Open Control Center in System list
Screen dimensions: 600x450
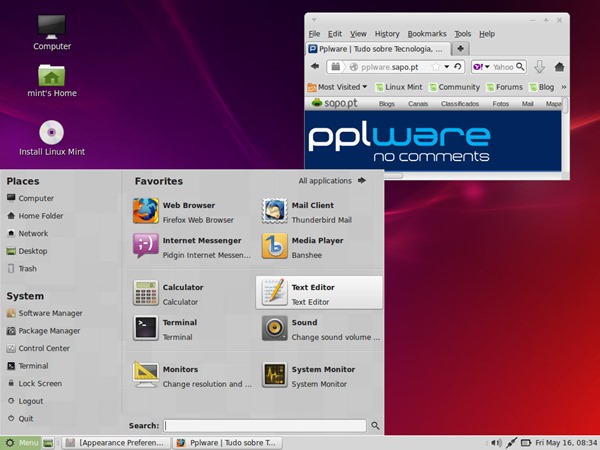point(38,348)
